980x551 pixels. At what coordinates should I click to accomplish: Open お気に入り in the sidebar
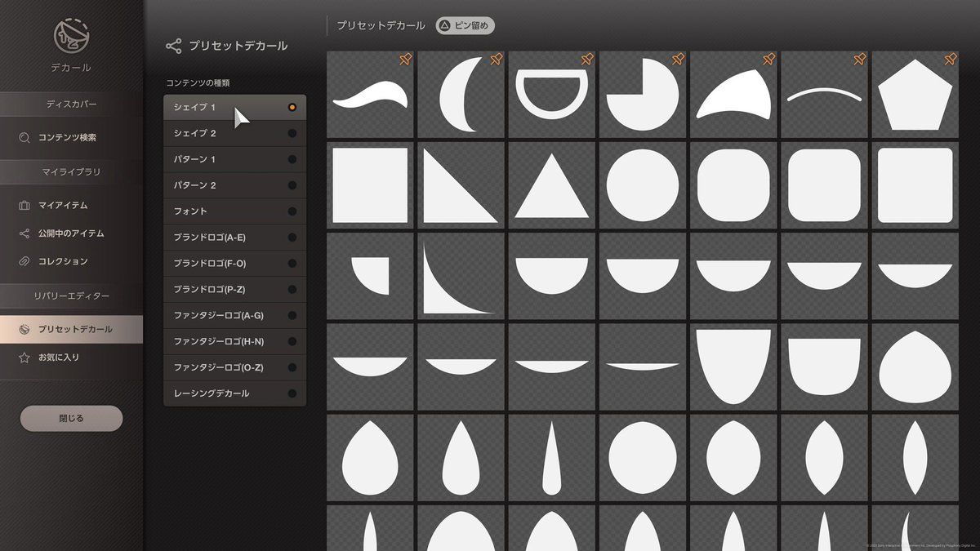pos(71,358)
